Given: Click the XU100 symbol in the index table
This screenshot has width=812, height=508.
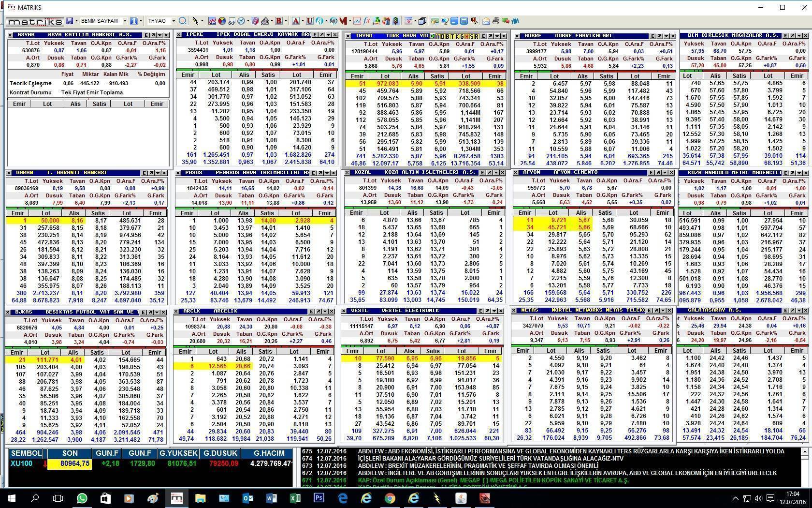Looking at the screenshot, I should [21, 463].
